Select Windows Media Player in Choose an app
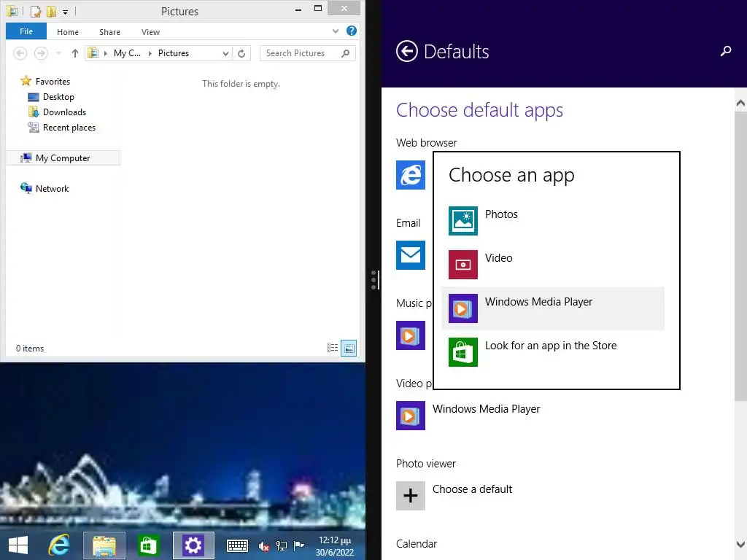Image resolution: width=747 pixels, height=560 pixels. (x=553, y=308)
